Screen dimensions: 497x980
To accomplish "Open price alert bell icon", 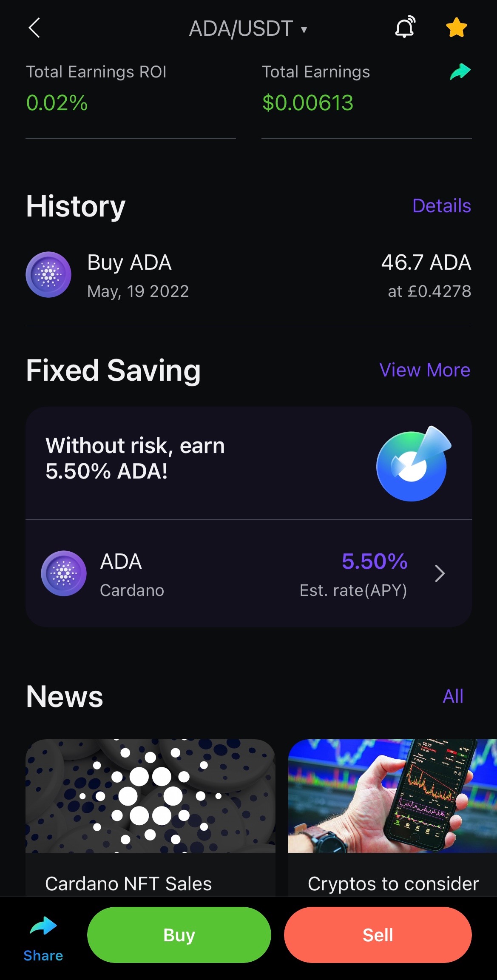I will pyautogui.click(x=405, y=27).
